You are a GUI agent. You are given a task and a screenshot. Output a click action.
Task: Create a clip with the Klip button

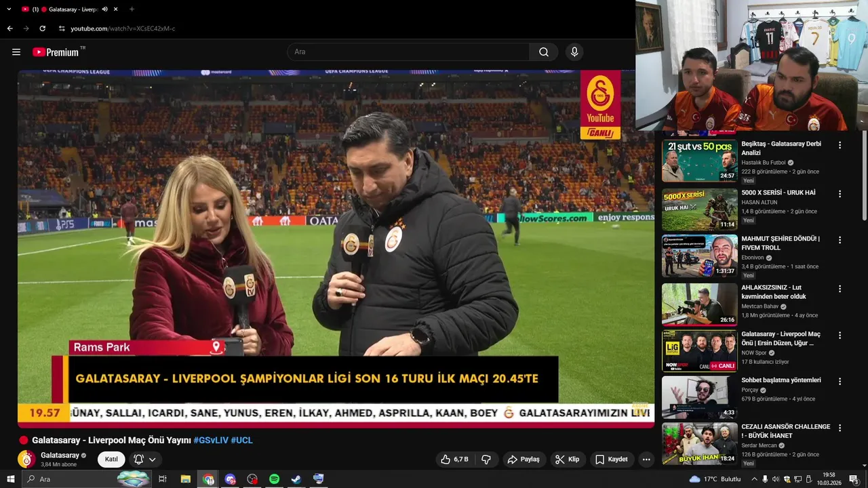pyautogui.click(x=567, y=460)
